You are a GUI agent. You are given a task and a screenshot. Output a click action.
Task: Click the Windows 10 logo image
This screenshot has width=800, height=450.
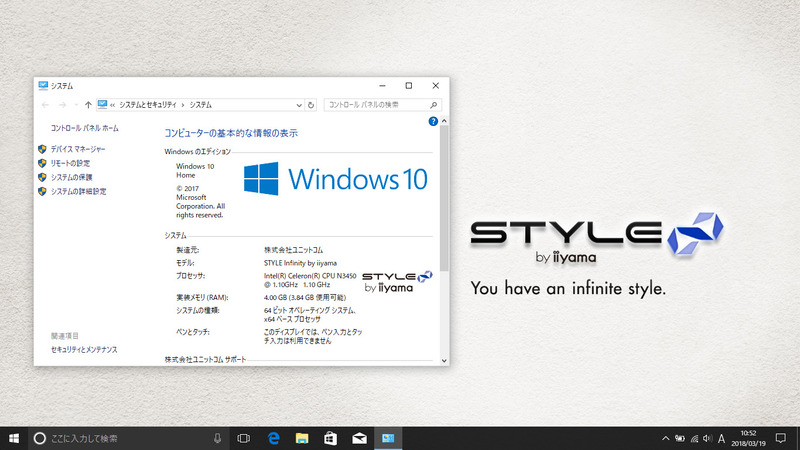coord(335,179)
